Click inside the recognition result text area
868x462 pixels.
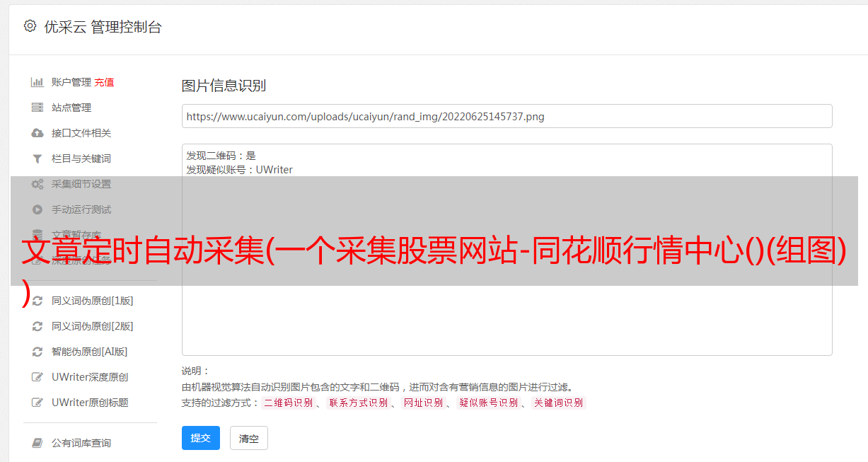pos(507,250)
